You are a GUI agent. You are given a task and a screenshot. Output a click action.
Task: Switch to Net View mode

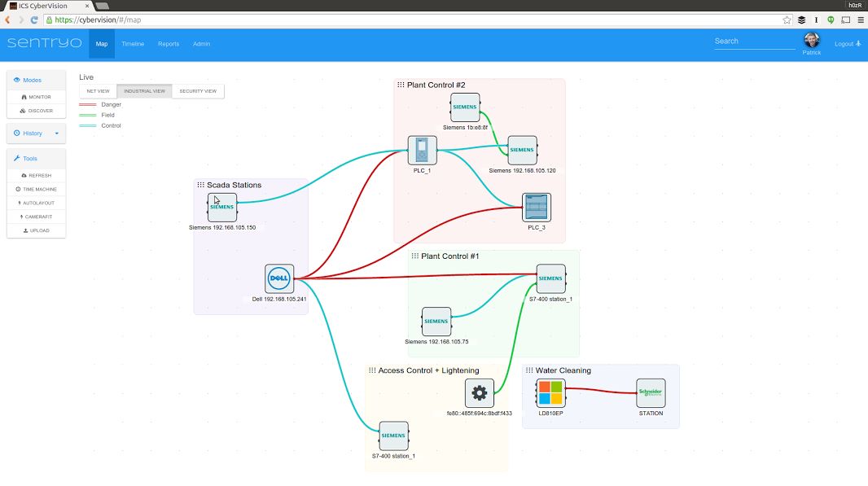98,91
